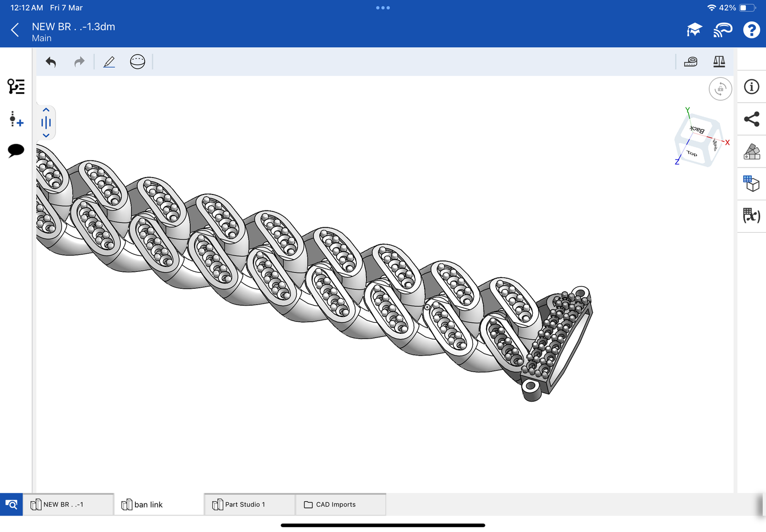The image size is (766, 532).
Task: Open the Share document icon
Action: point(751,119)
